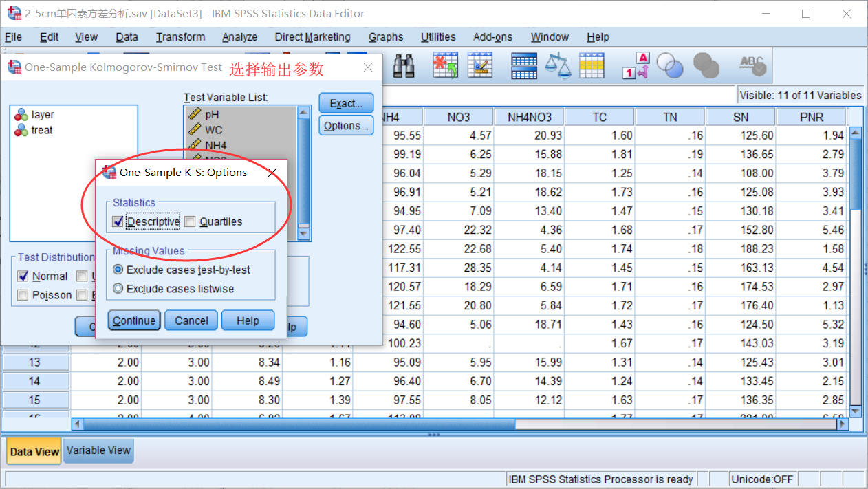Image resolution: width=868 pixels, height=489 pixels.
Task: Click the data grid vertical scrollbar up arrow
Action: click(855, 133)
